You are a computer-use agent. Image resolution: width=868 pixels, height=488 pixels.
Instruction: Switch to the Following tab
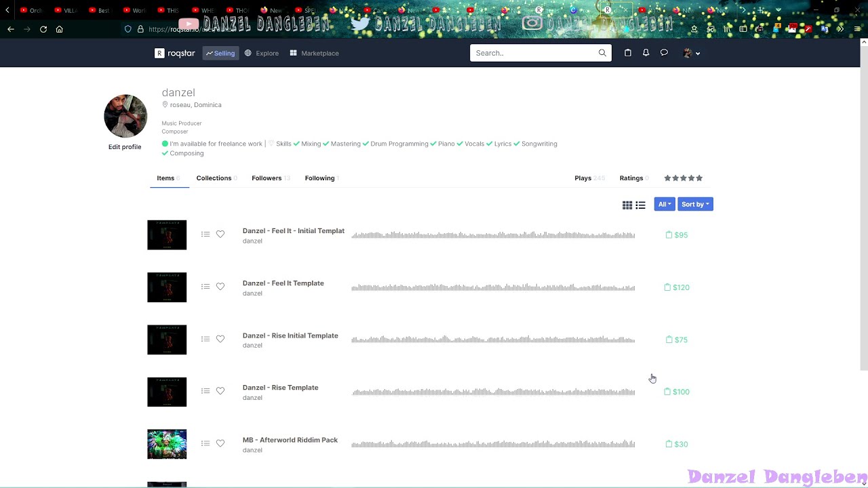pos(321,178)
